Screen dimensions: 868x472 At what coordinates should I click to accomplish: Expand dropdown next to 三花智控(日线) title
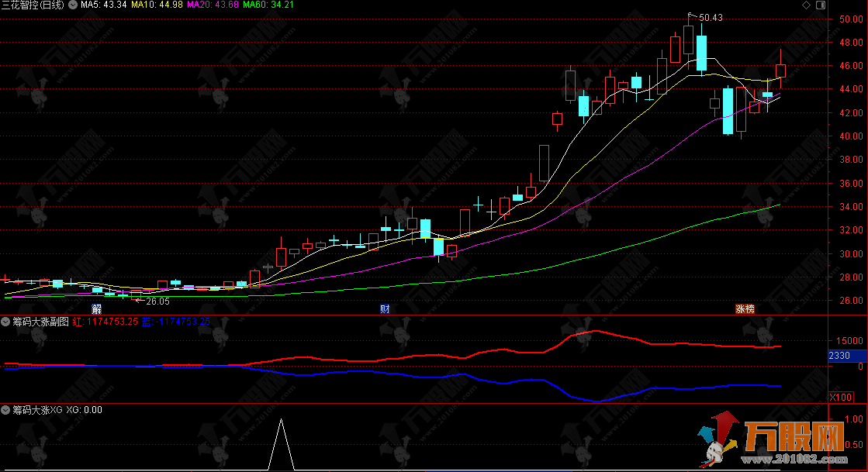coord(74,5)
